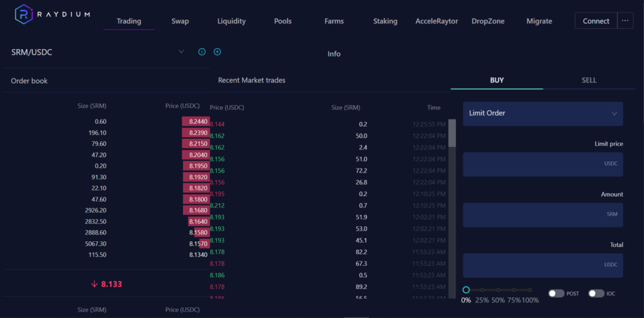Screen dimensions: 644x318
Task: Click the 12:25:55 PM trade time
Action: [x=429, y=124]
